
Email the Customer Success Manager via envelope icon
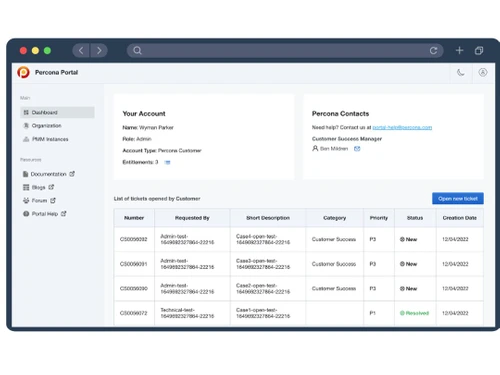[357, 149]
